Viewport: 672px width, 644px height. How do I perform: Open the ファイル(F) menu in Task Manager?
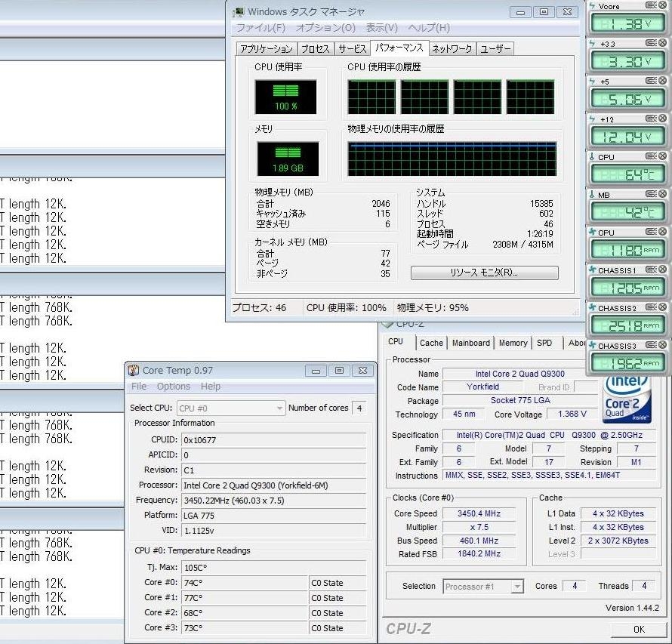(260, 28)
